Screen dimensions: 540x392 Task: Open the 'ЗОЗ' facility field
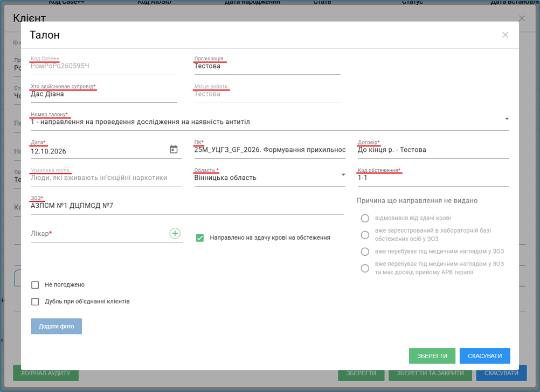[188, 206]
